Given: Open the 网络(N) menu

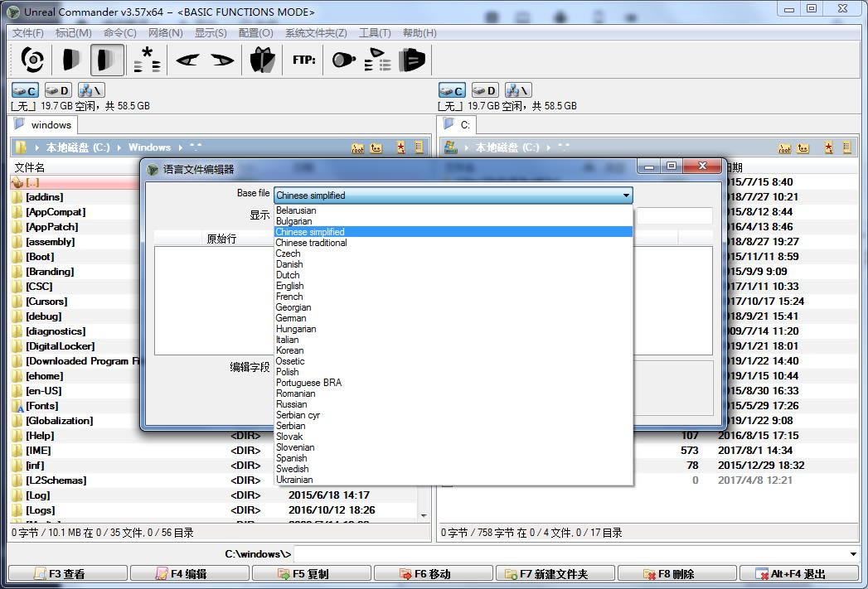Looking at the screenshot, I should tap(166, 33).
